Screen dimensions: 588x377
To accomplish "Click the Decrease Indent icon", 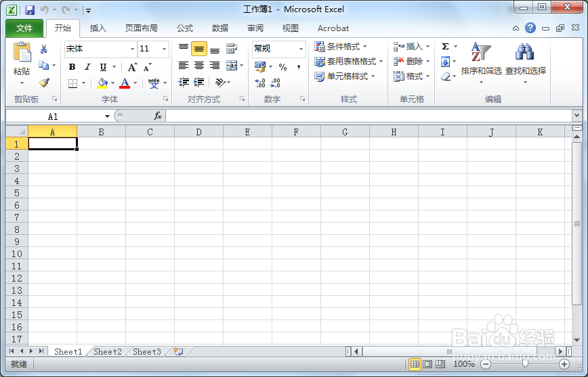I will pyautogui.click(x=184, y=83).
